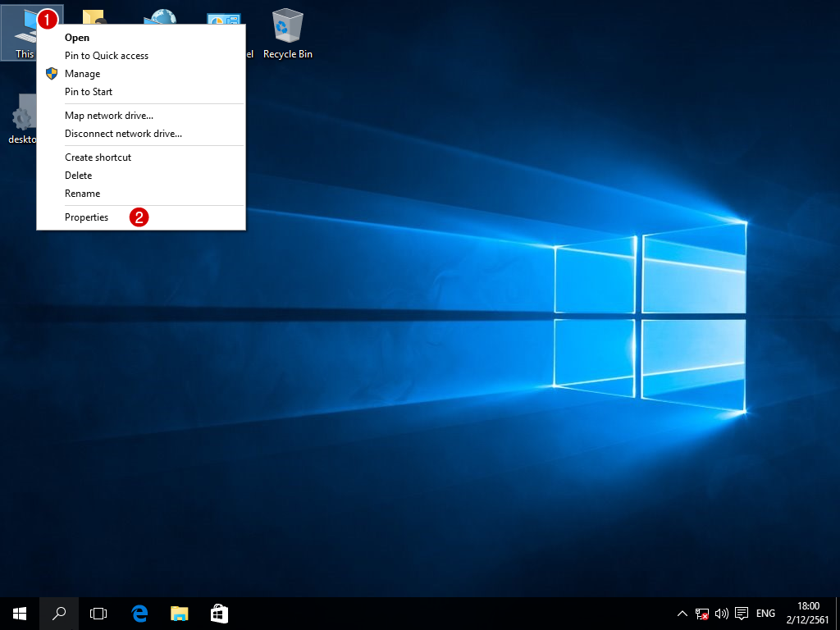Image resolution: width=840 pixels, height=630 pixels.
Task: Click Map network drive... menu entry
Action: tap(109, 116)
